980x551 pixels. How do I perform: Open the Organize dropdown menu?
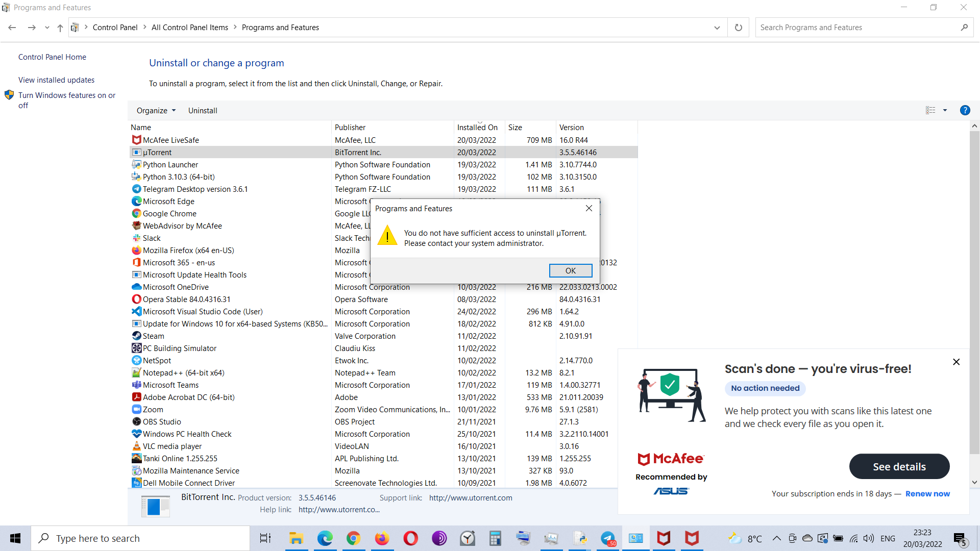156,110
